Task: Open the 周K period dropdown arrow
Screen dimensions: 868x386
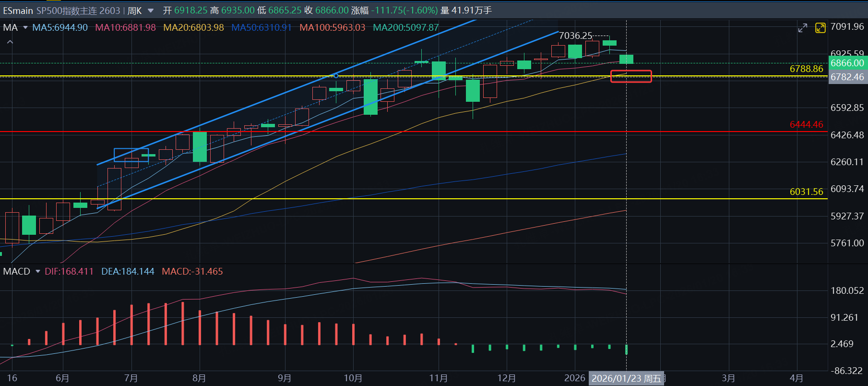Action: 151,11
